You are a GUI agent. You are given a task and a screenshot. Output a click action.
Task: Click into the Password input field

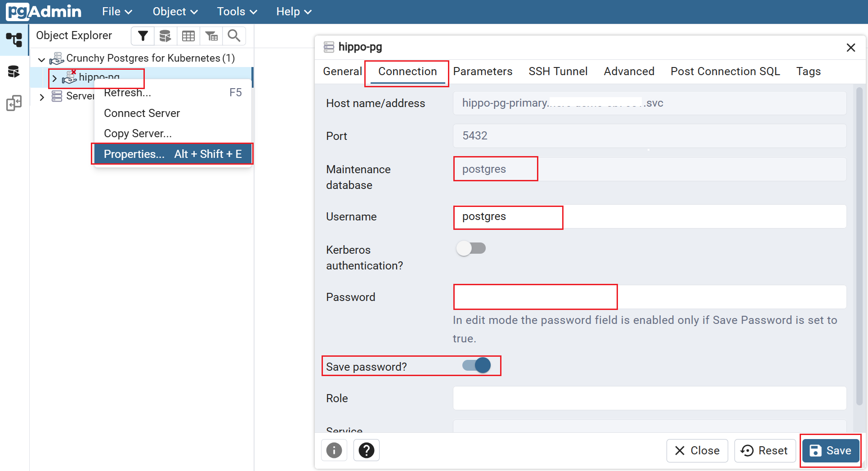[649, 297]
